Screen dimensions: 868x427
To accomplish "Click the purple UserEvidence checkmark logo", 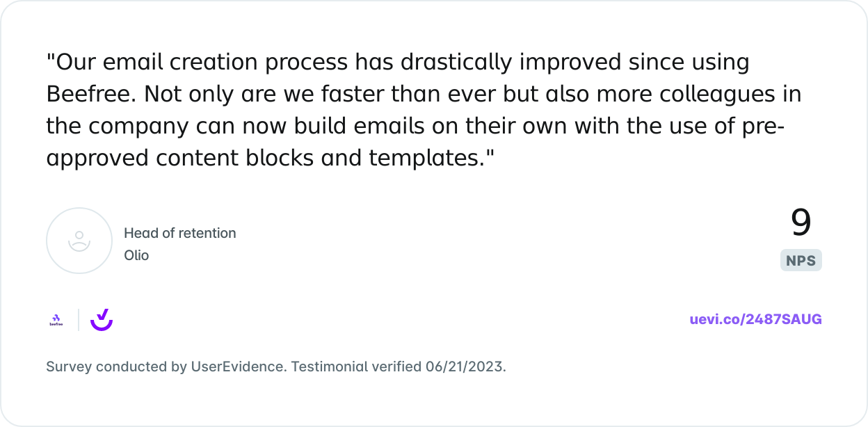I will pyautogui.click(x=102, y=320).
